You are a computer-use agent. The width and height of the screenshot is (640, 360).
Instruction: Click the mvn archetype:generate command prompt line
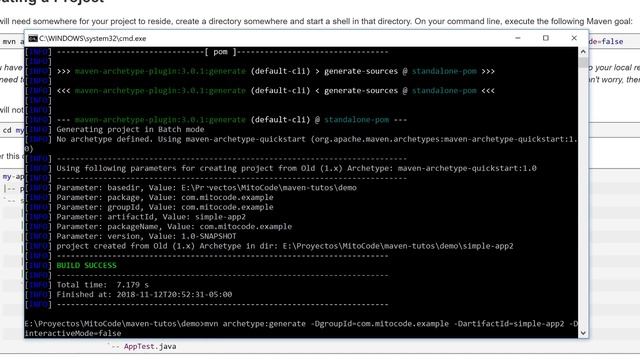pos(301,324)
